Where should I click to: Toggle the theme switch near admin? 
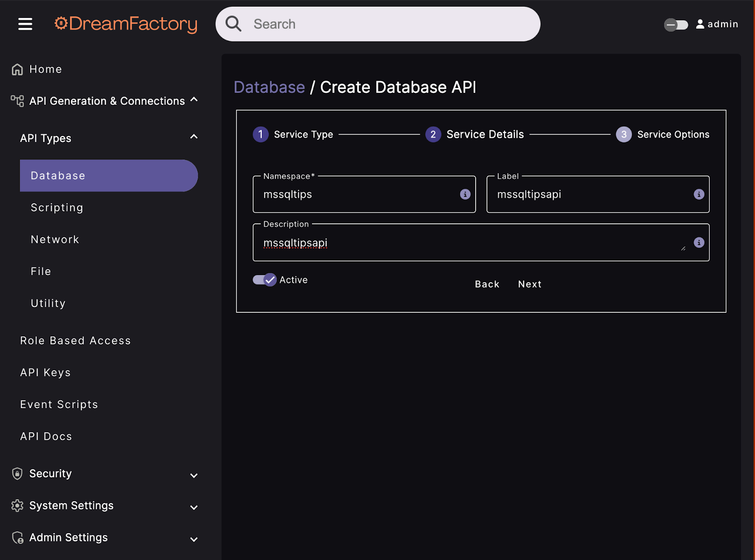point(676,25)
